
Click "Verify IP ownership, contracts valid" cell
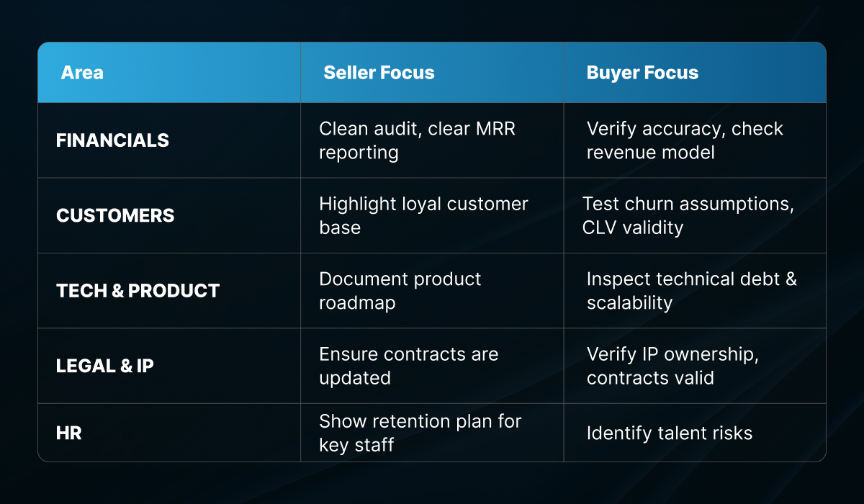click(672, 366)
